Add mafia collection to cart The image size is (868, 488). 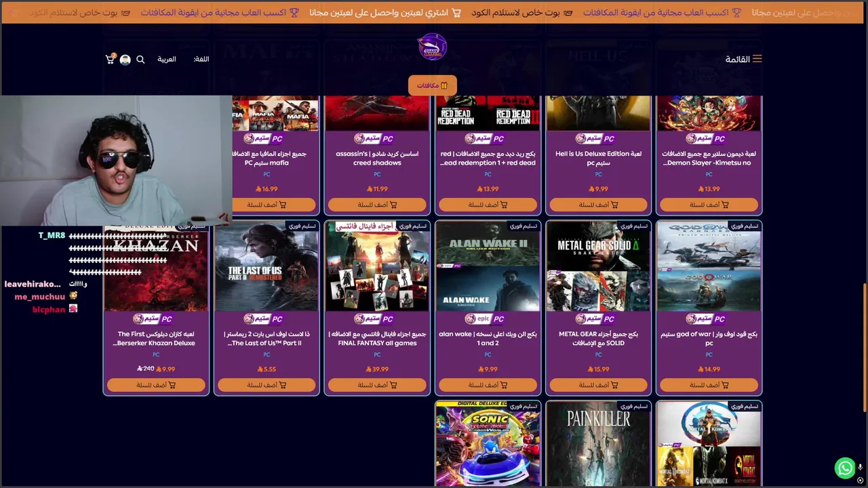[267, 205]
